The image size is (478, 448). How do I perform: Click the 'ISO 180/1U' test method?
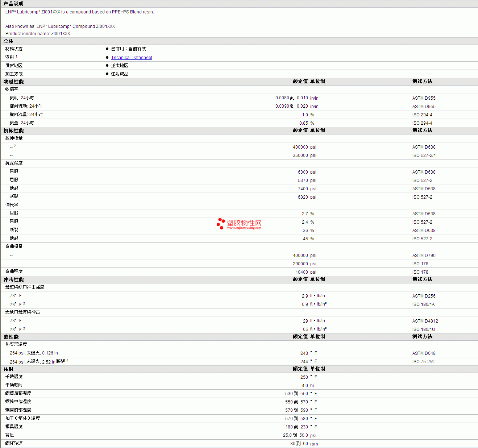424,329
